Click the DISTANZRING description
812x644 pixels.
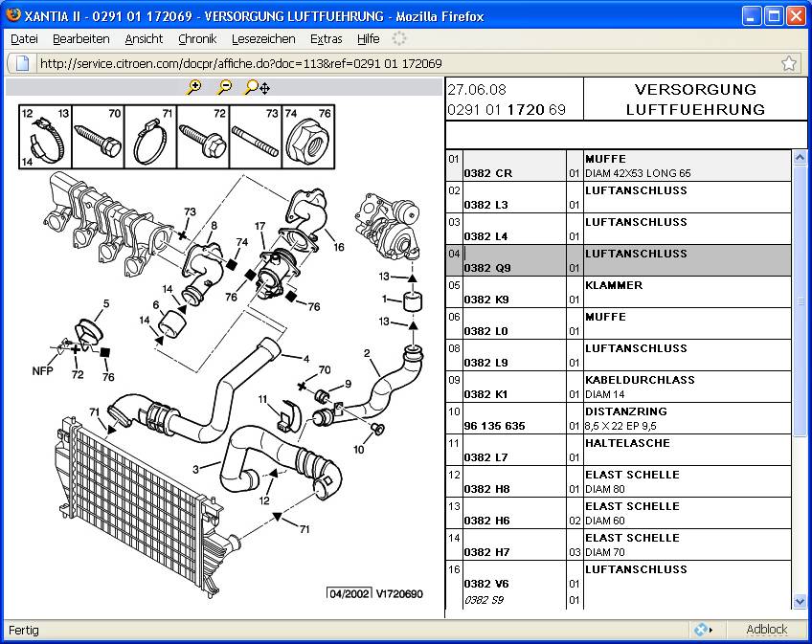pos(626,411)
